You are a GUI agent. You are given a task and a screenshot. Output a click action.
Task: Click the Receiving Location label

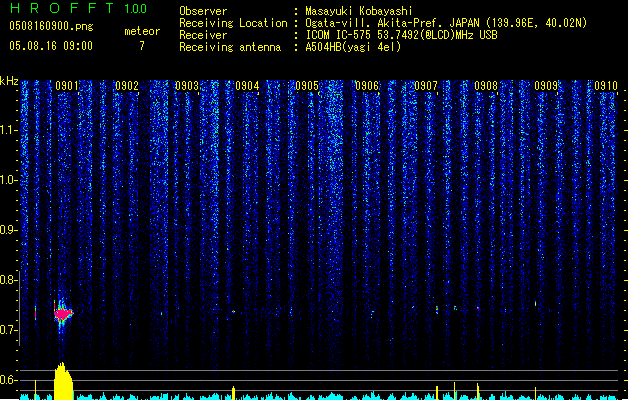click(x=233, y=23)
